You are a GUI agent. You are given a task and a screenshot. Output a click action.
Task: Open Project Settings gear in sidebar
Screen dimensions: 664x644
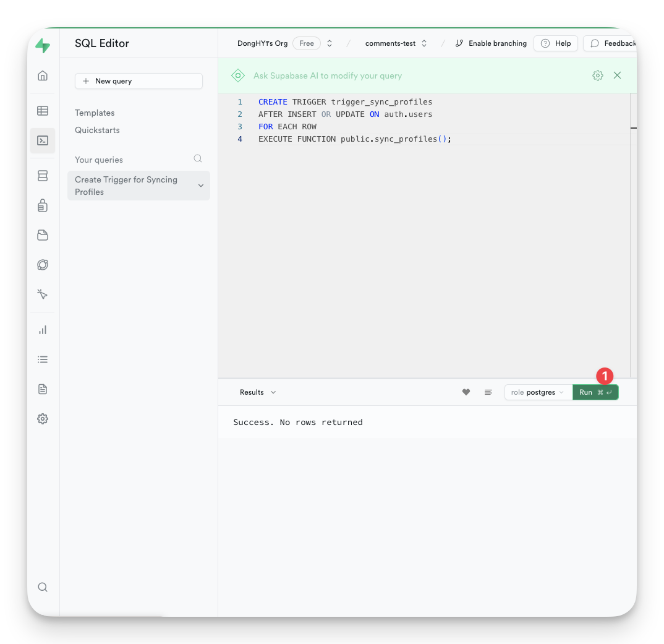click(x=43, y=419)
